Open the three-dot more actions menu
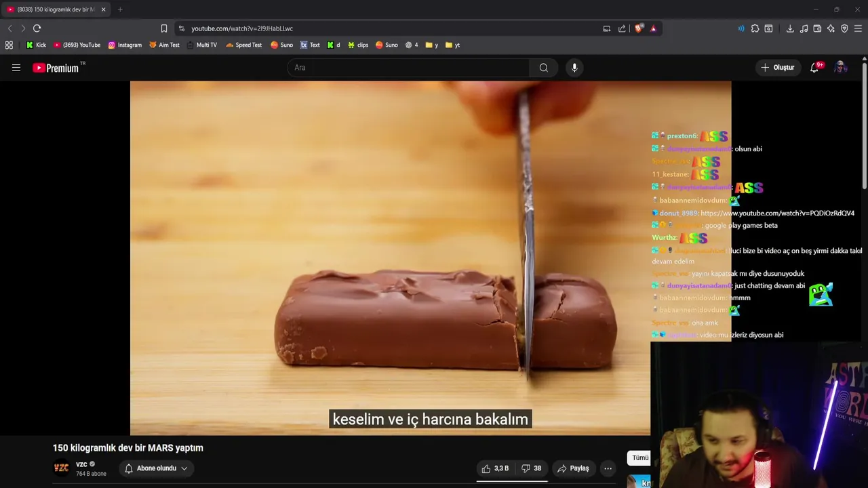Viewport: 868px width, 488px height. tap(608, 468)
